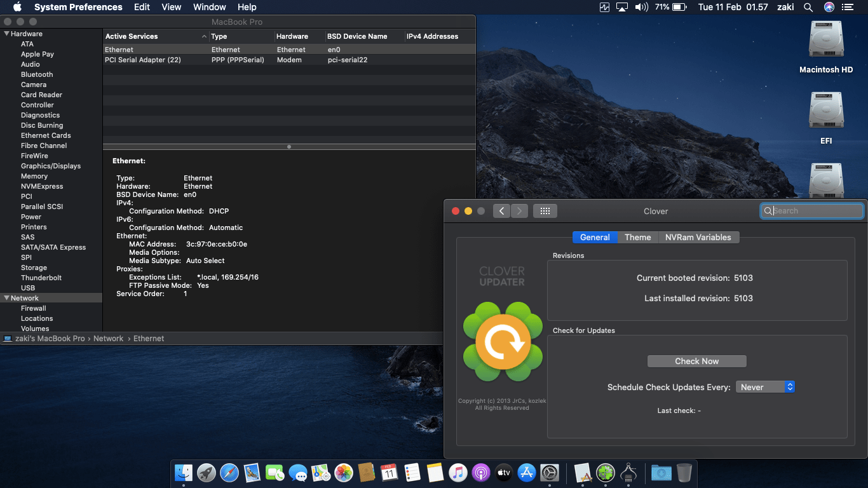Image resolution: width=868 pixels, height=488 pixels.
Task: Select USB in Hardware sidebar
Action: 28,288
